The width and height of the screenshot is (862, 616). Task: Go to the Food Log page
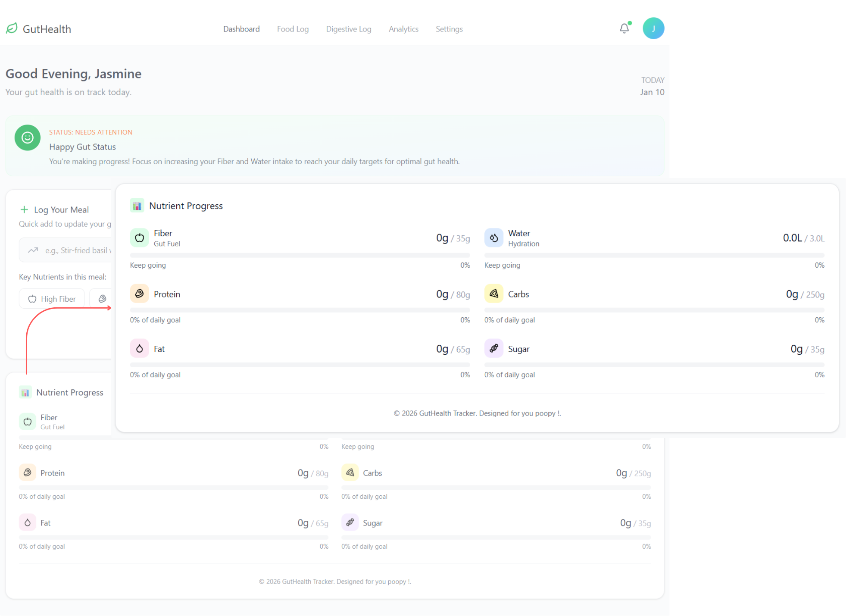coord(293,29)
